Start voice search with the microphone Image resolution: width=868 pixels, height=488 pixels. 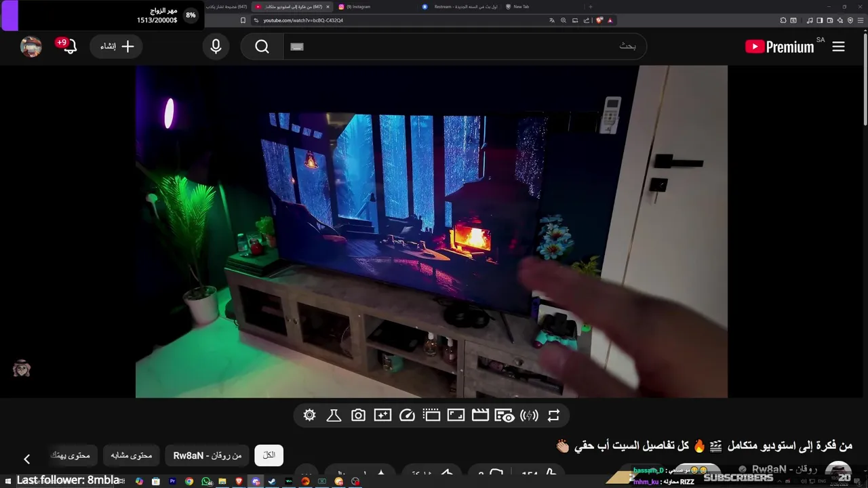(216, 46)
